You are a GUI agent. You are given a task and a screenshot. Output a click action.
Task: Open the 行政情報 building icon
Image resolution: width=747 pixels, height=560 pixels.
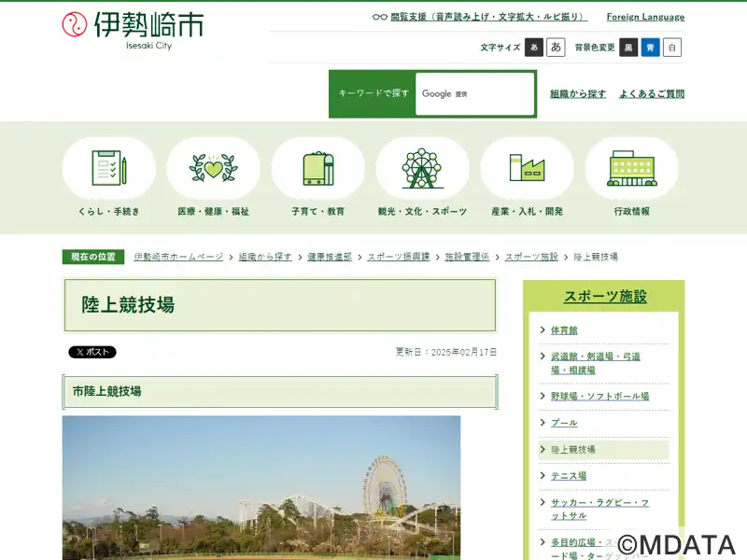point(631,168)
